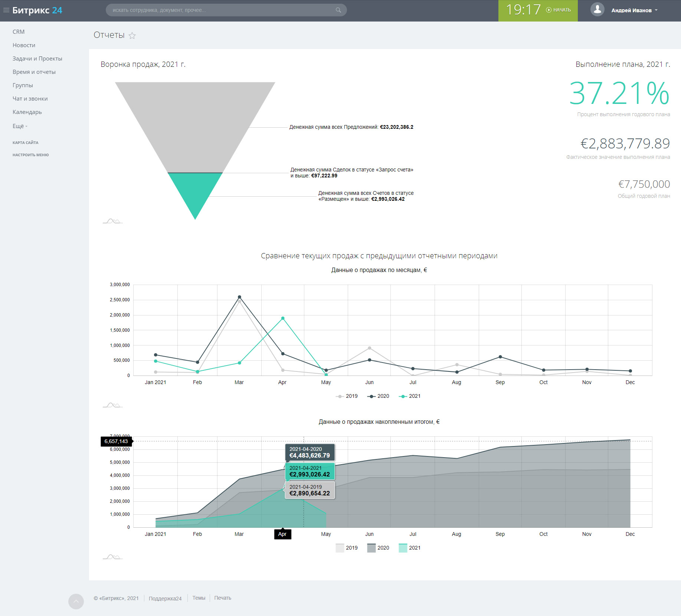The image size is (681, 616).
Task: Expand the Ещё sidebar menu
Action: click(x=20, y=126)
